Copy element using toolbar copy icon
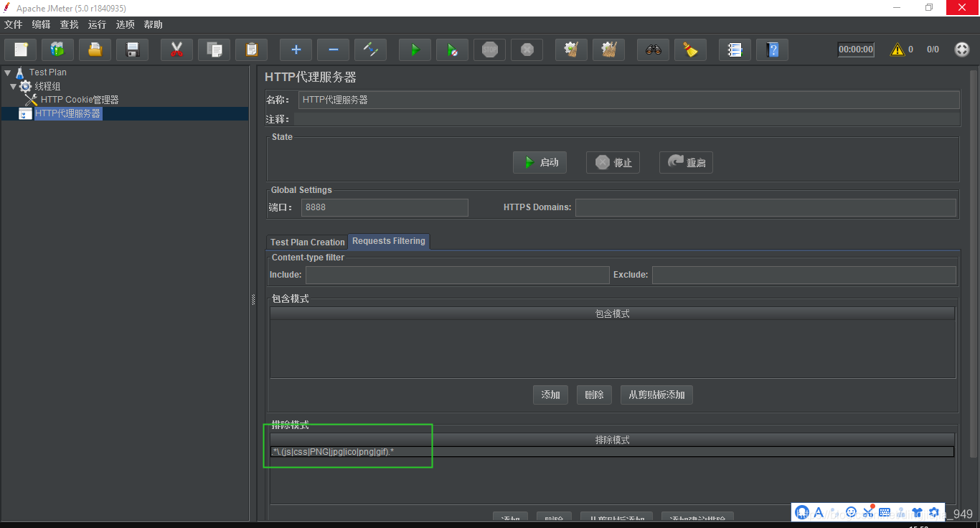980x528 pixels. point(214,49)
